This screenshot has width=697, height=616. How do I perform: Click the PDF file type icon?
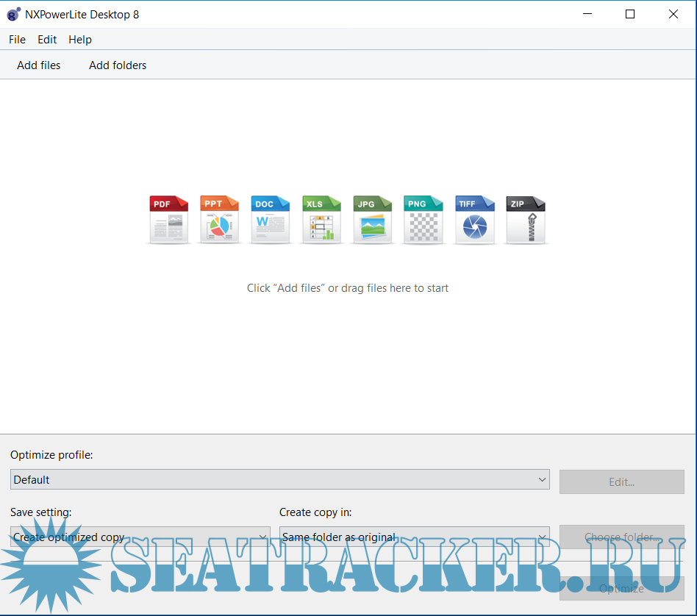(x=169, y=219)
